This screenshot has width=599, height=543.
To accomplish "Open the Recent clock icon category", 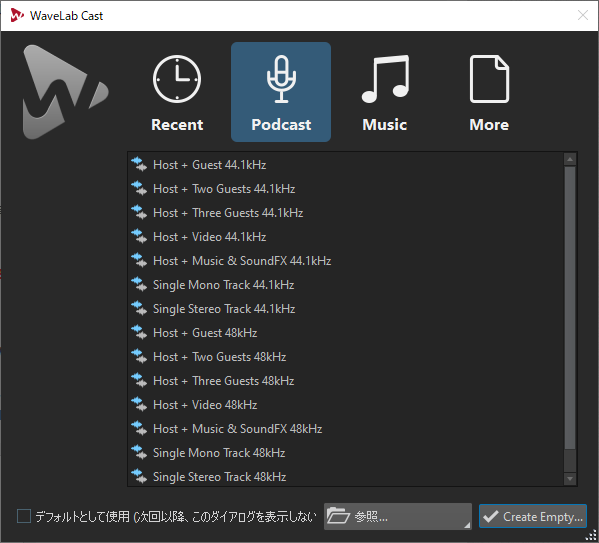I will click(177, 79).
